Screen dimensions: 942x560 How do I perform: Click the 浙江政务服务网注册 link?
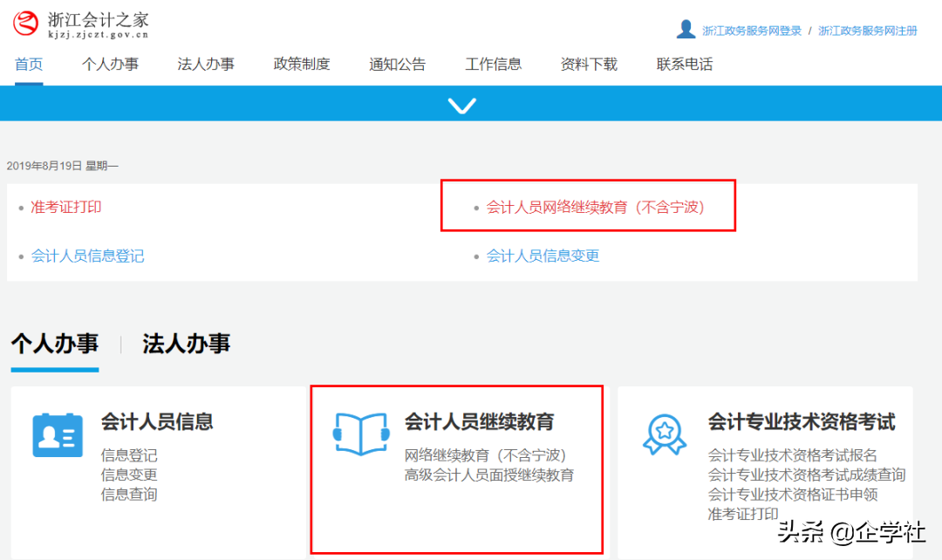(867, 29)
